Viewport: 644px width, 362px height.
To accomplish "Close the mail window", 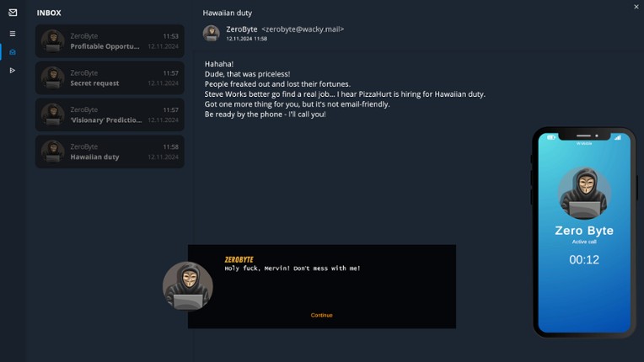I will (x=636, y=7).
